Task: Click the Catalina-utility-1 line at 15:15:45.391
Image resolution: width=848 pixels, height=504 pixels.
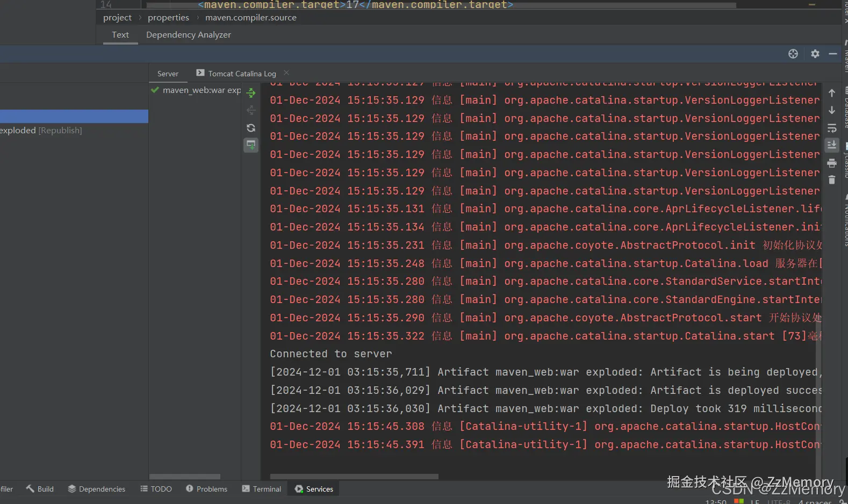Action: [545, 445]
